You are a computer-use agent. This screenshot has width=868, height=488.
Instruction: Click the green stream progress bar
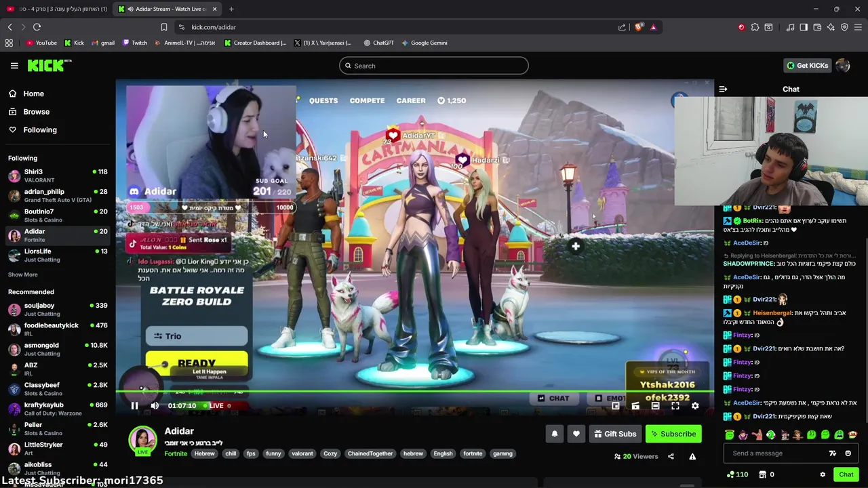click(414, 392)
